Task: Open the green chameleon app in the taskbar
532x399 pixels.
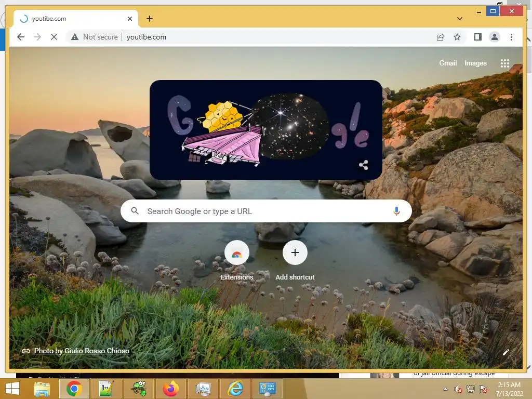Action: point(138,389)
